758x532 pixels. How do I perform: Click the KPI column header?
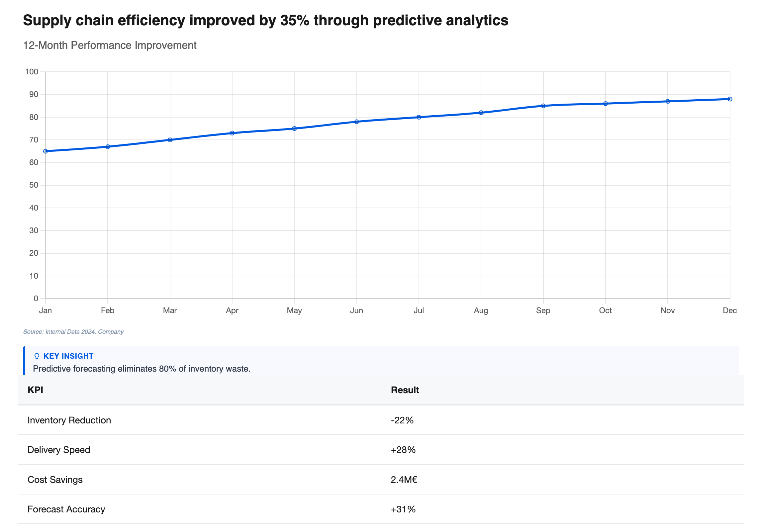35,390
